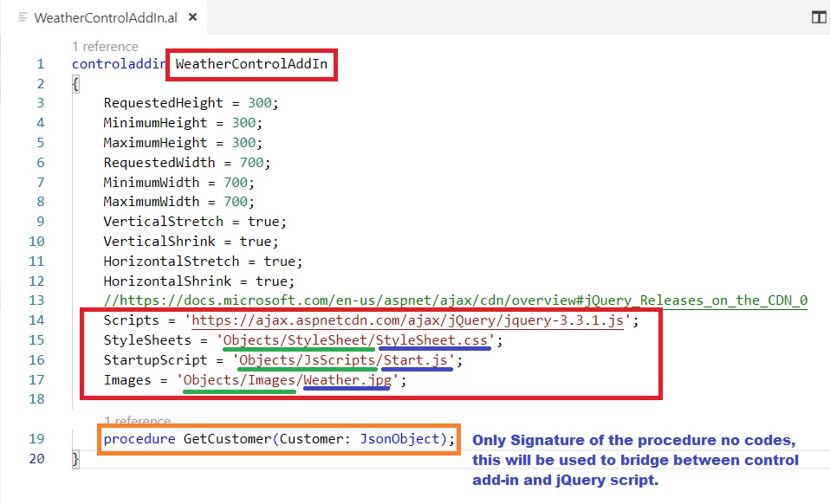Select the WeatherControlAddIn.al tab title
The height and width of the screenshot is (504, 830).
[106, 18]
